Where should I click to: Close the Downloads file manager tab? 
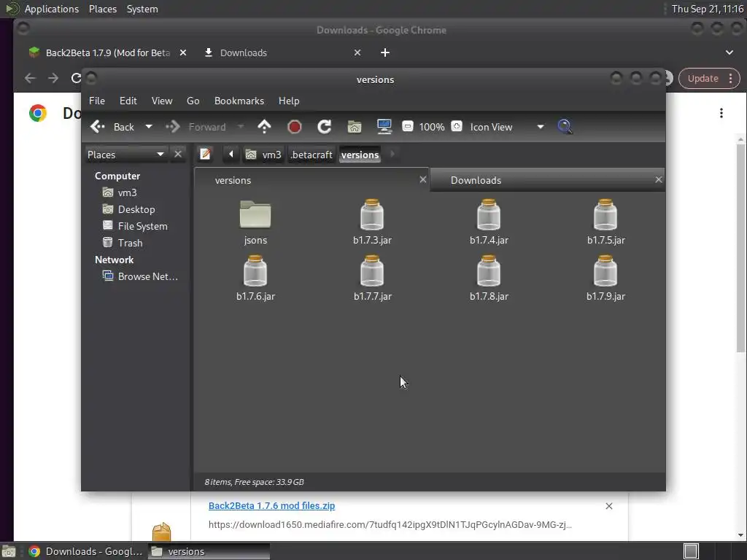click(659, 179)
